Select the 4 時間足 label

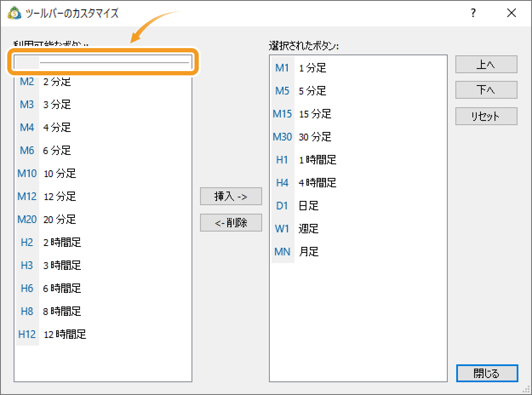(317, 183)
